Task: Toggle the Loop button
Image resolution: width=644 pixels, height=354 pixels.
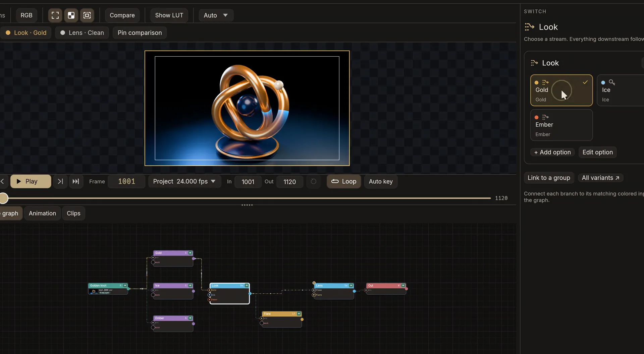Action: (344, 181)
